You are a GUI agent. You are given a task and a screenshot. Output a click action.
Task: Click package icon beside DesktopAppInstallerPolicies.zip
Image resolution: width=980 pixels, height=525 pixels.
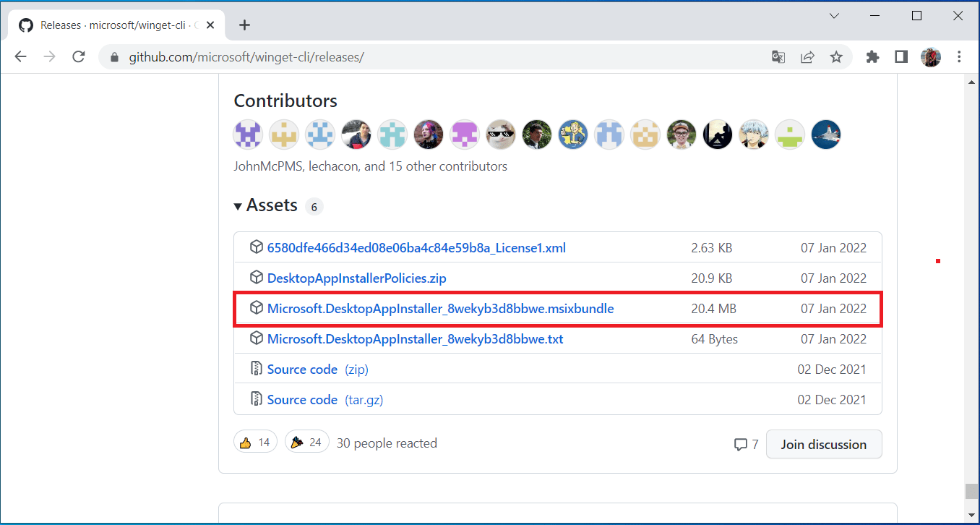click(x=256, y=278)
